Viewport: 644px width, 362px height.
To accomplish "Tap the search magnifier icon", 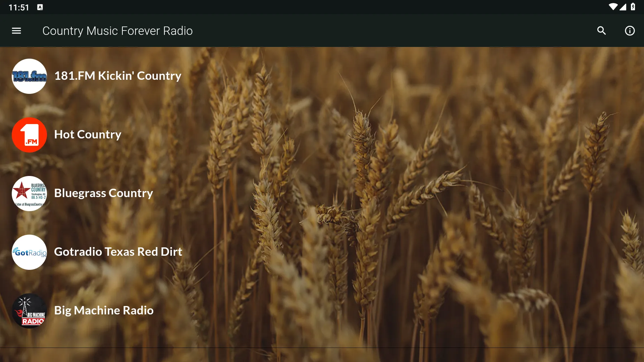I will 602,31.
